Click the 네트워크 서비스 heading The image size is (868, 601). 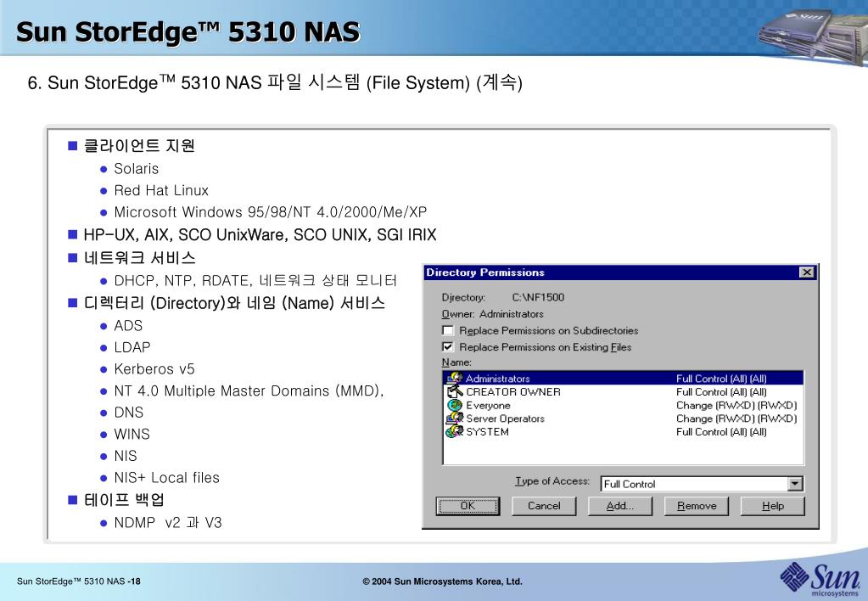(x=139, y=257)
